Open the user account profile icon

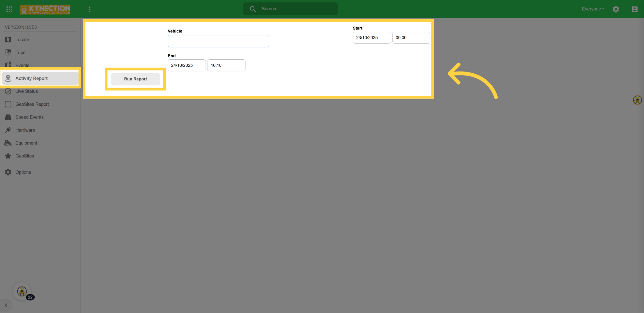tap(635, 9)
